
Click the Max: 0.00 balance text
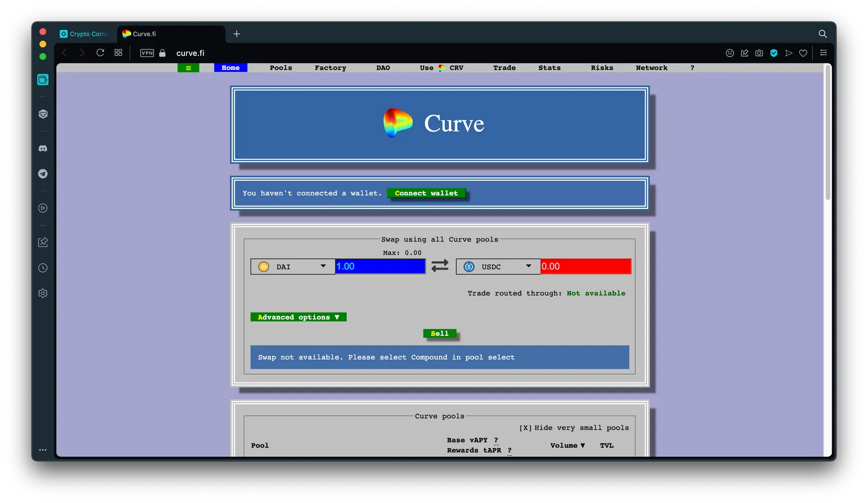tap(402, 253)
